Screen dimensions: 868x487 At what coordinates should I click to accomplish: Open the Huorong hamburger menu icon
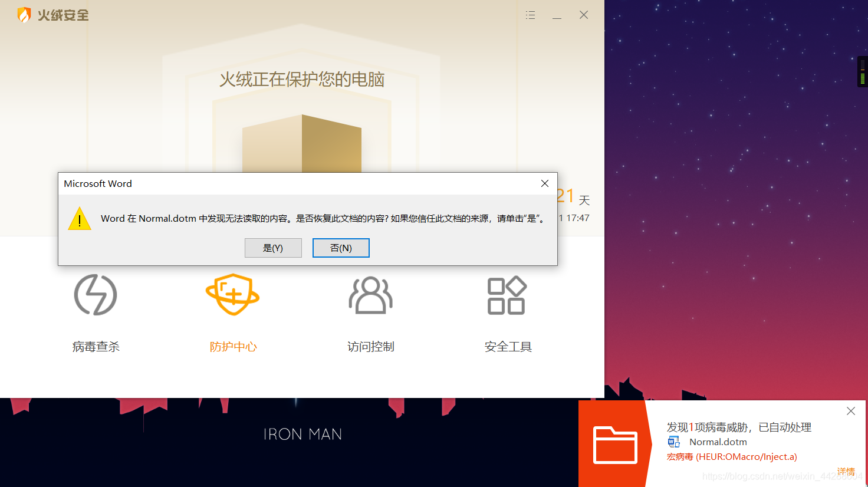pos(530,15)
